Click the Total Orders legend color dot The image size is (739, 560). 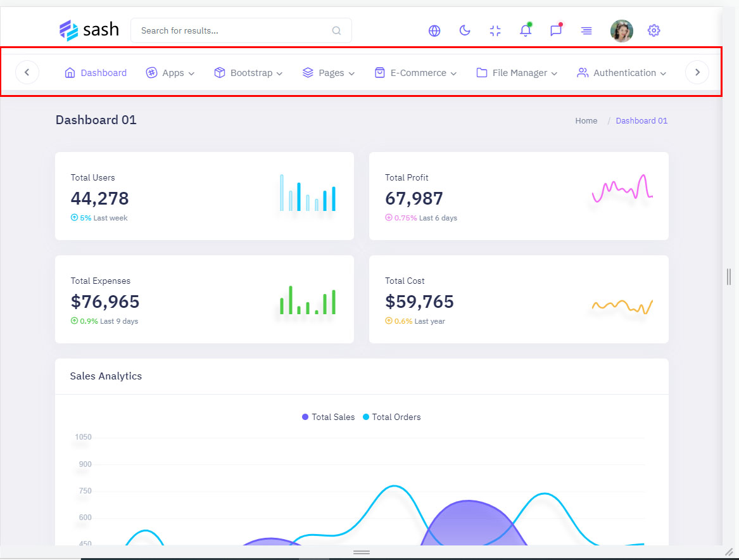click(366, 417)
